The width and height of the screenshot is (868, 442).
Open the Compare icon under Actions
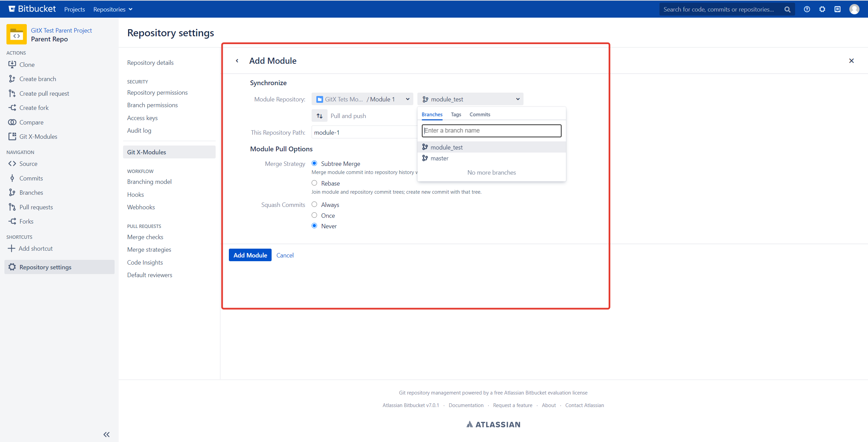point(12,122)
